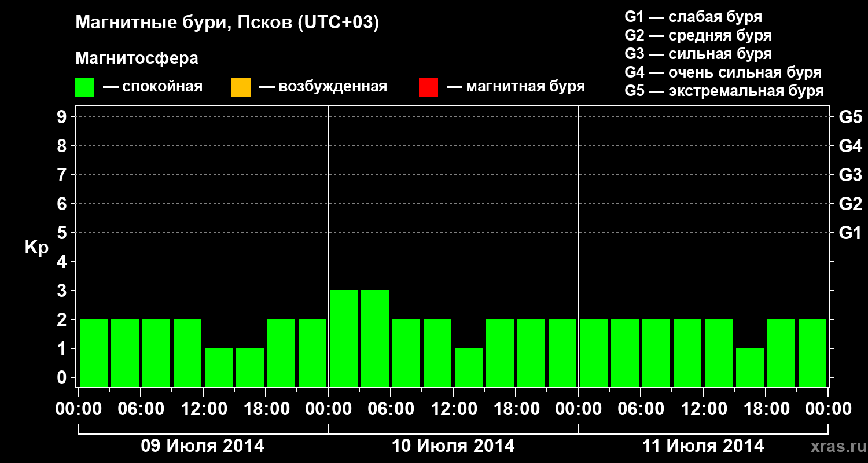
Task: Click the G1 storm level label on axis
Action: 850,233
